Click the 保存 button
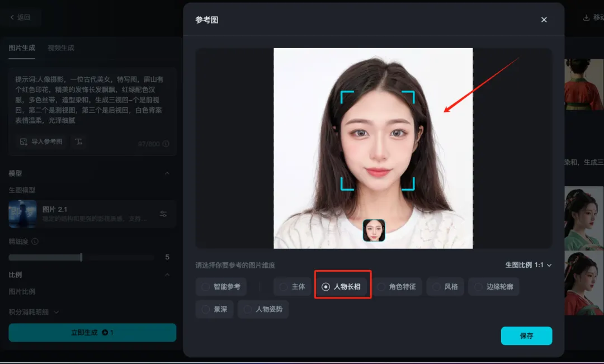 (x=526, y=336)
